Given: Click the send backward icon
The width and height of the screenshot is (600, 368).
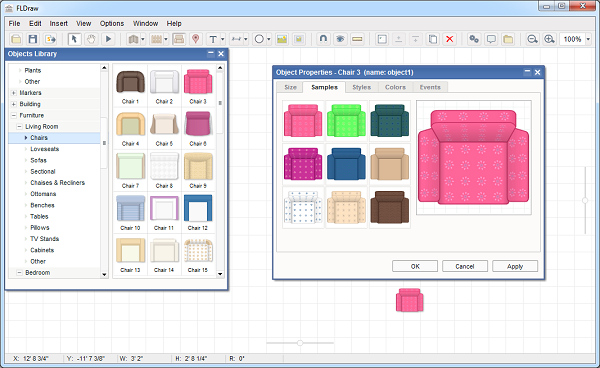Looking at the screenshot, I should pyautogui.click(x=416, y=39).
